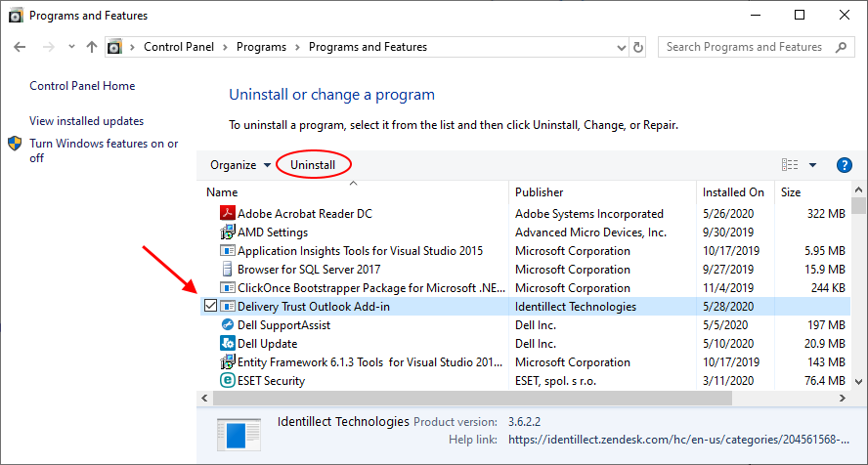The height and width of the screenshot is (465, 868).
Task: Click the Uninstall button
Action: pyautogui.click(x=313, y=165)
